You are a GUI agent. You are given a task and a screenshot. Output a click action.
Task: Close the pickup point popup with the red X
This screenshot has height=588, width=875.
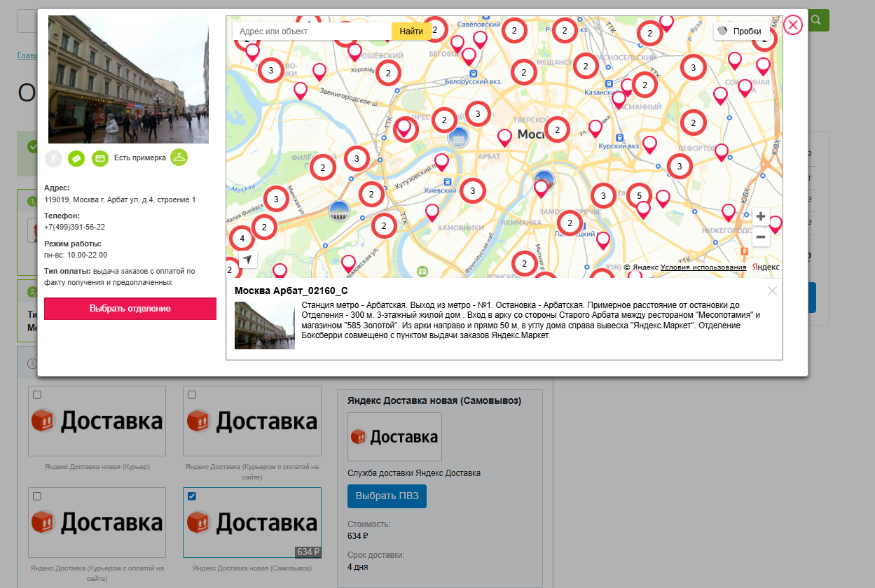[792, 25]
